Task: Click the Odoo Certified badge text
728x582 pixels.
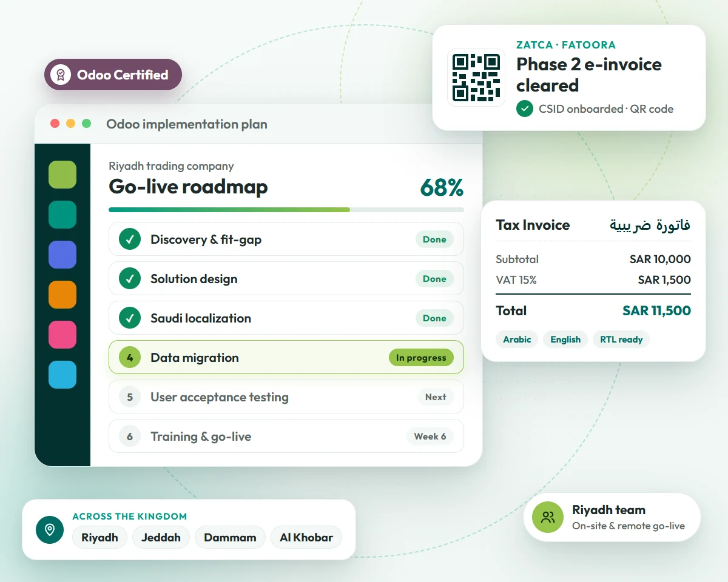Action: click(123, 75)
